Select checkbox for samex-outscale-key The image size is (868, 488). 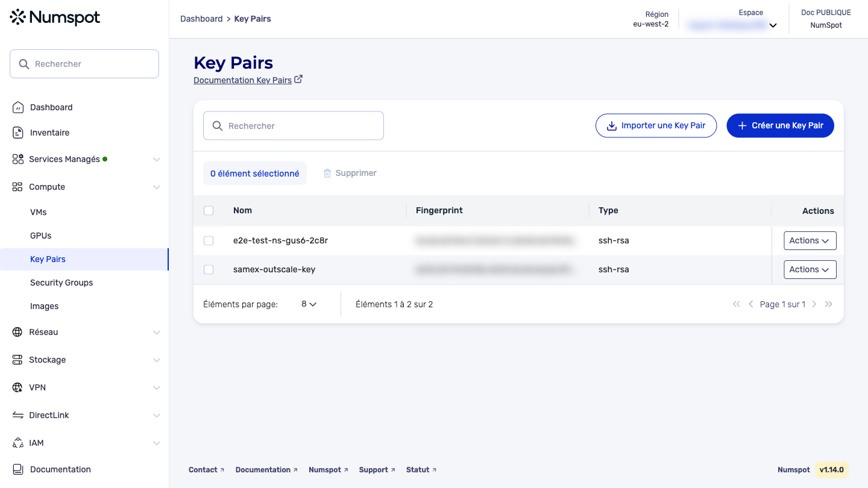(x=209, y=269)
